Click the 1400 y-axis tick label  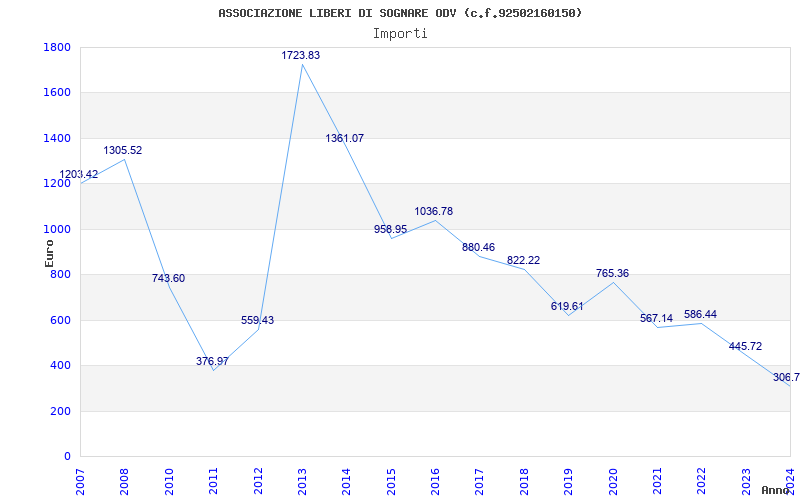(57, 138)
